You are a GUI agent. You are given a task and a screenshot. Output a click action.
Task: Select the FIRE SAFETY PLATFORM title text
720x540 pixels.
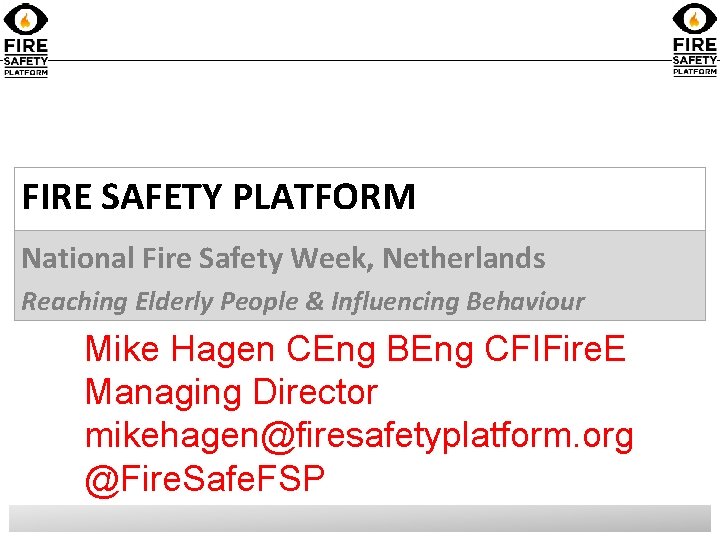[x=218, y=198]
